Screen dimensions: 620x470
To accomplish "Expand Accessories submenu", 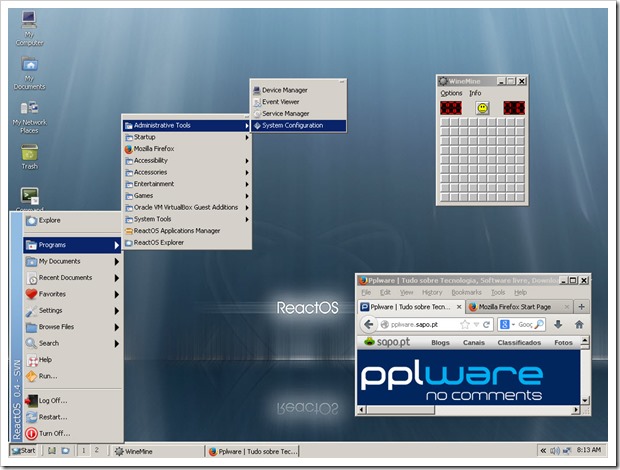I will 187,172.
